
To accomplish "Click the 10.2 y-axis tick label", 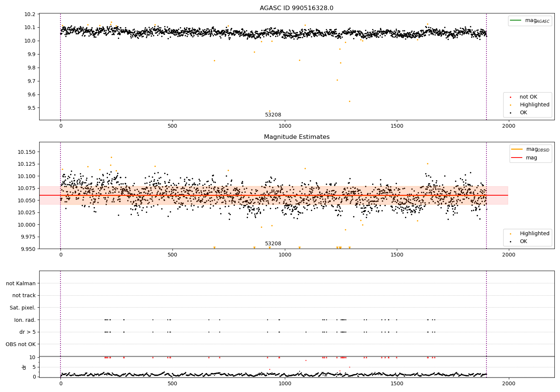I will tap(30, 14).
